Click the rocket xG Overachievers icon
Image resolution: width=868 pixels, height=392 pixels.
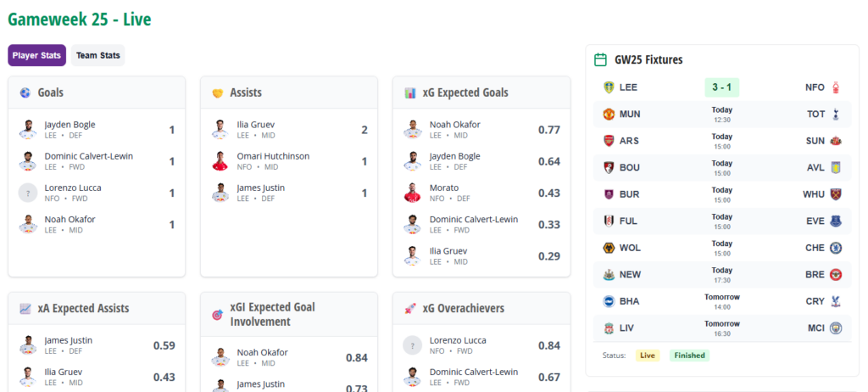410,309
